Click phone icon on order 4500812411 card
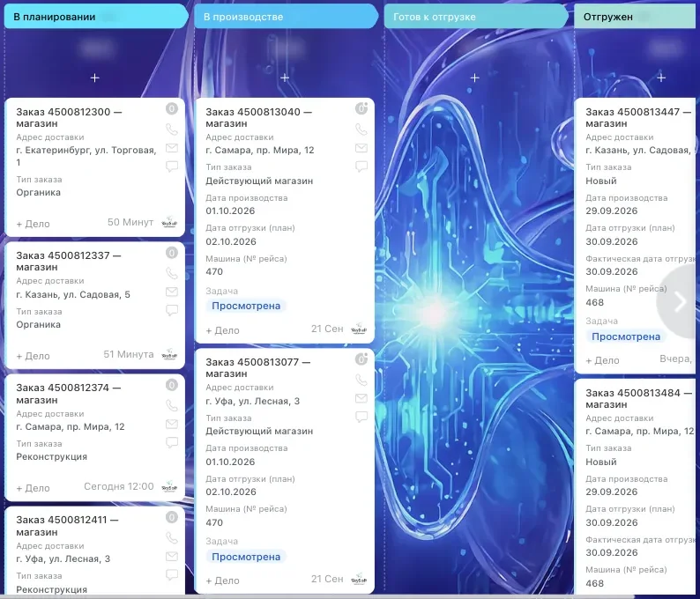700x599 pixels. (172, 537)
